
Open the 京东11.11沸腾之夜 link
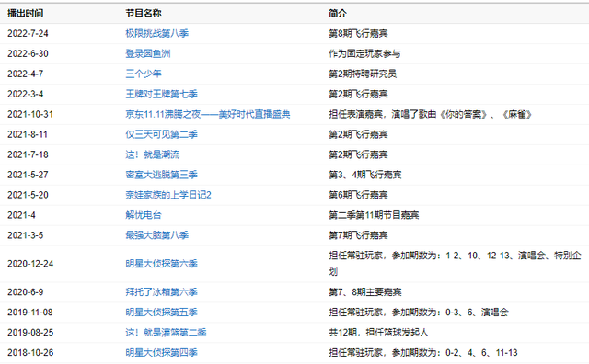click(208, 115)
